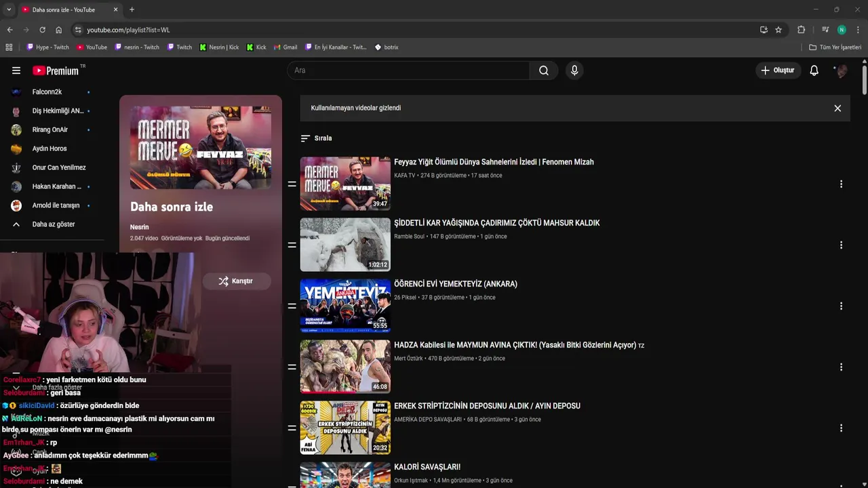Click the Ara search input field
Screen dimensions: 868x488
coord(409,70)
